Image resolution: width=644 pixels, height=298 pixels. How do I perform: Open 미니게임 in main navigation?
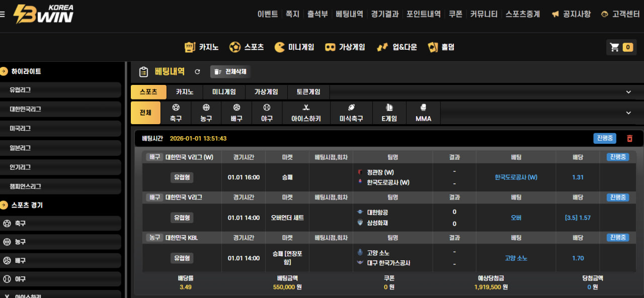(x=294, y=47)
